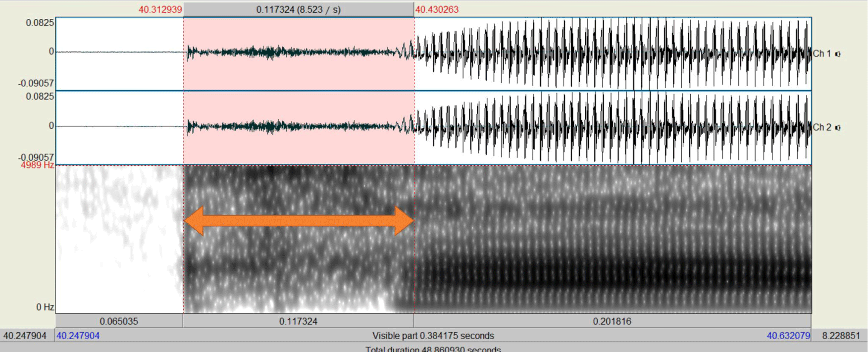Click selection start time 40.312939

pos(160,9)
